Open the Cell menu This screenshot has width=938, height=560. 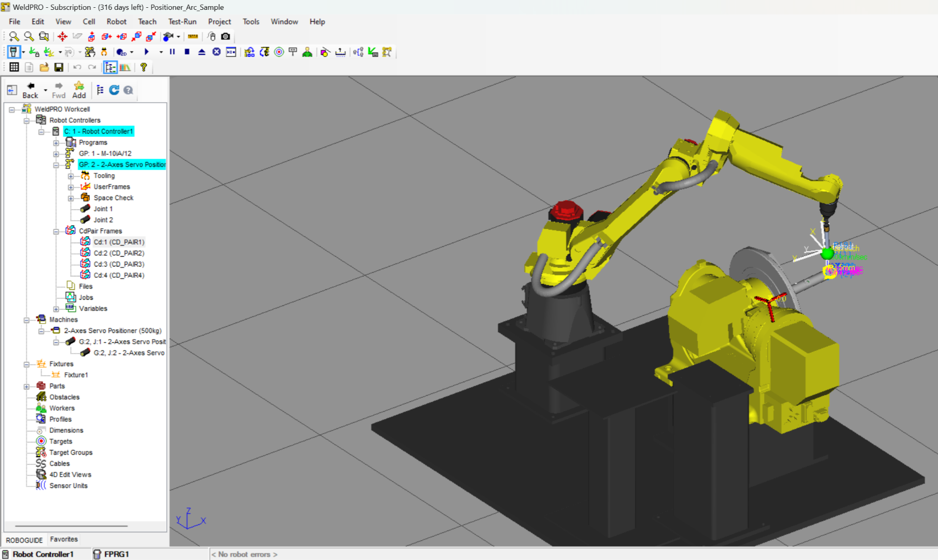tap(89, 22)
